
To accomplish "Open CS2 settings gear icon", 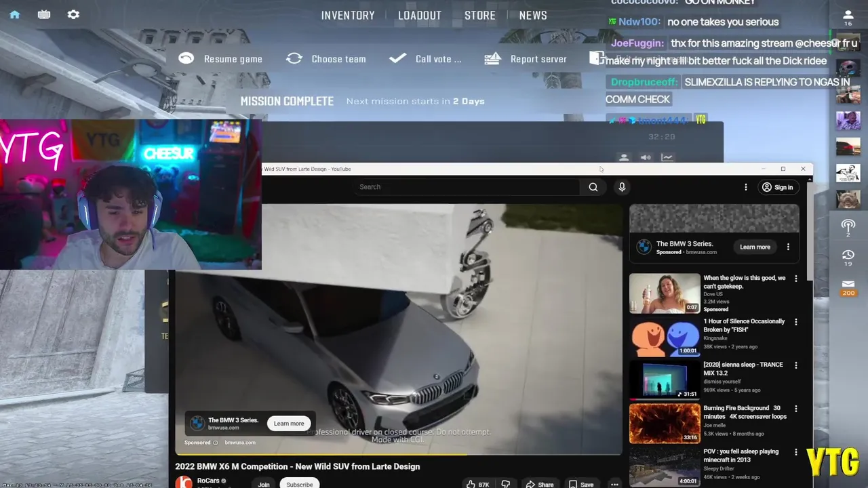I will point(73,14).
